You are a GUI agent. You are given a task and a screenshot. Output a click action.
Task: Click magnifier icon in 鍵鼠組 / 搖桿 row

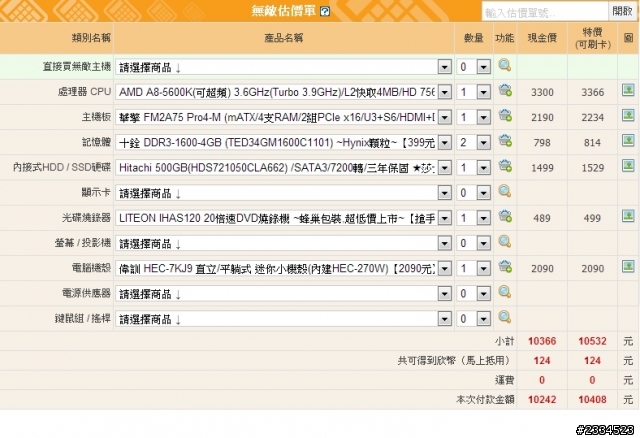(505, 317)
